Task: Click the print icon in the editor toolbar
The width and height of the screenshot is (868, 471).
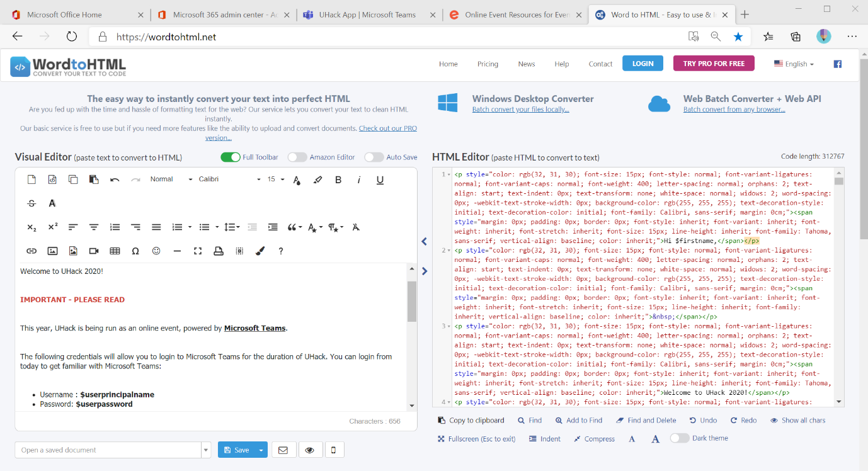Action: 219,251
